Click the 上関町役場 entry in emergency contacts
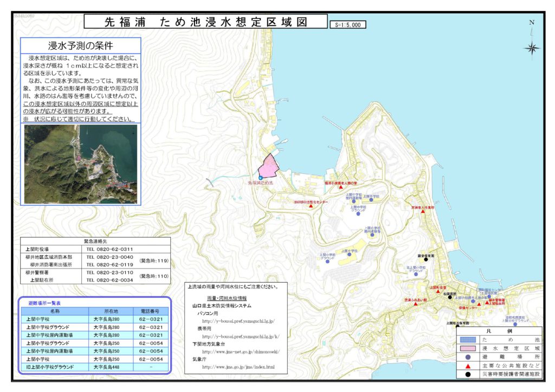Viewport: 555px width, 392px height. click(37, 249)
